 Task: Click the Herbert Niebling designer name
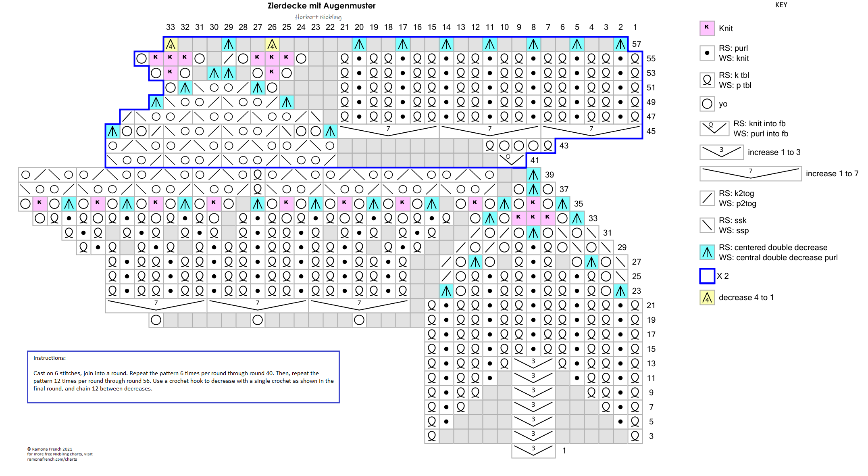318,17
